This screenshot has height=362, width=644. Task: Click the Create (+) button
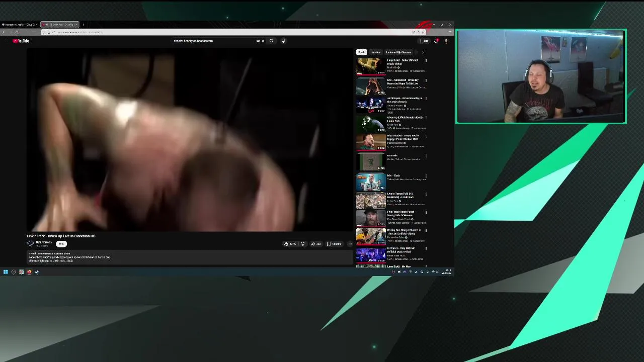pyautogui.click(x=424, y=41)
